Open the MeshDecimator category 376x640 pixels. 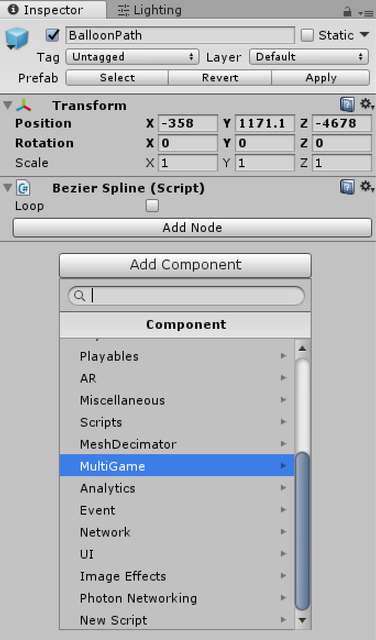[x=177, y=444]
